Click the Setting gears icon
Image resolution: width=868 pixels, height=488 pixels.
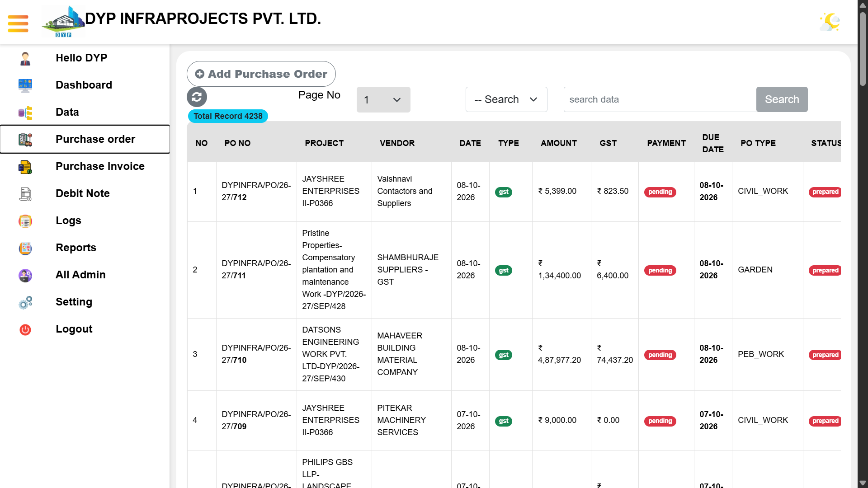(25, 302)
